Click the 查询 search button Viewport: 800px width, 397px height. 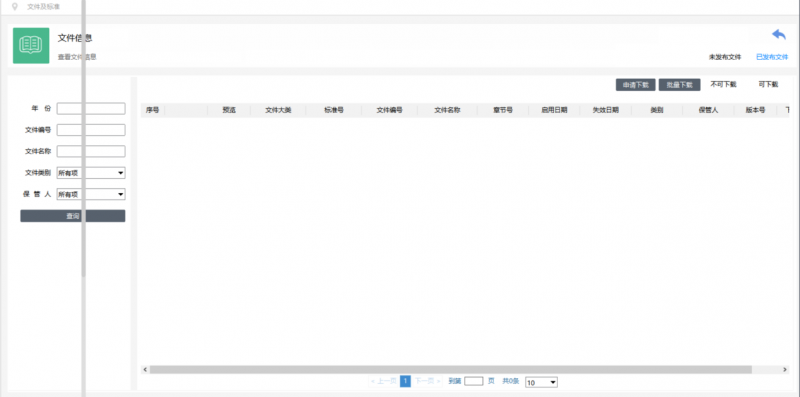coord(72,216)
